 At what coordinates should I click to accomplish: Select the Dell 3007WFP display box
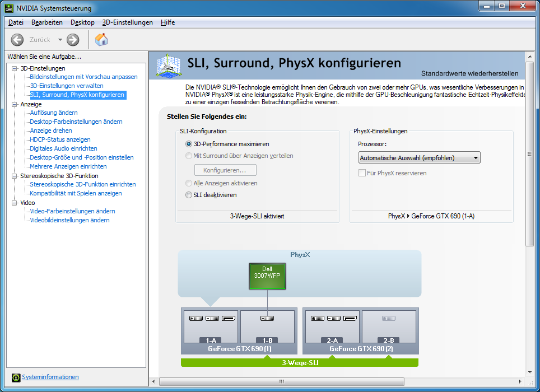pyautogui.click(x=267, y=277)
